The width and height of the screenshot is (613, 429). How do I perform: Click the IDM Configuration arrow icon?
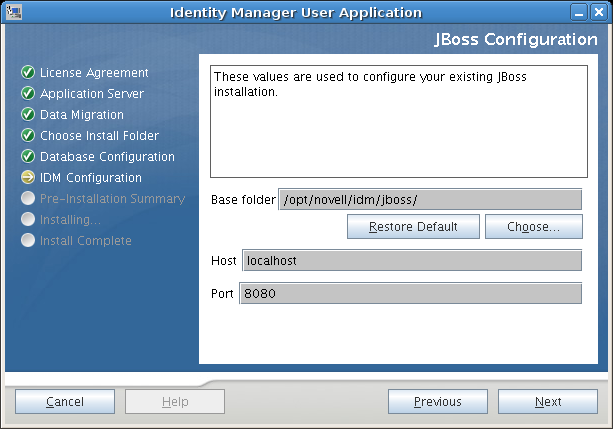(28, 178)
